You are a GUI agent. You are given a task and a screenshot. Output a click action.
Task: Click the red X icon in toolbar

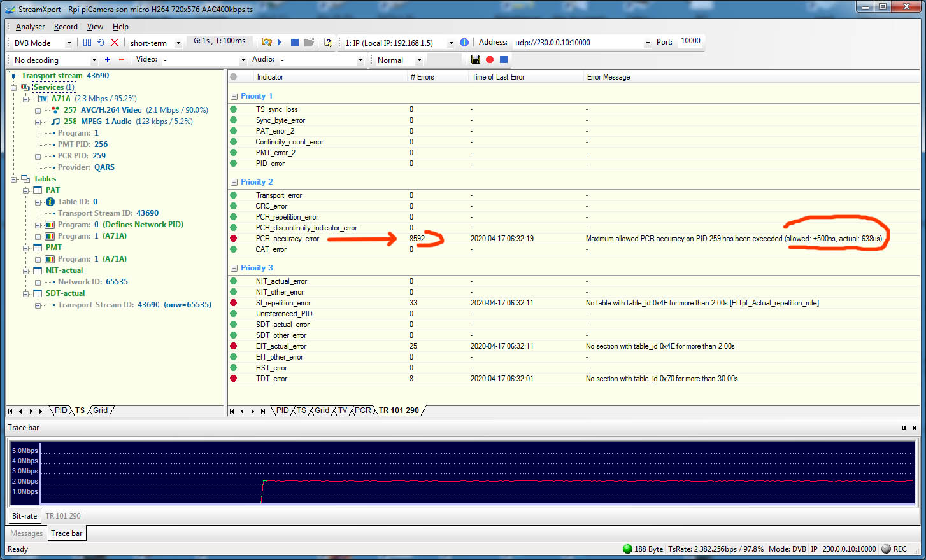(115, 43)
